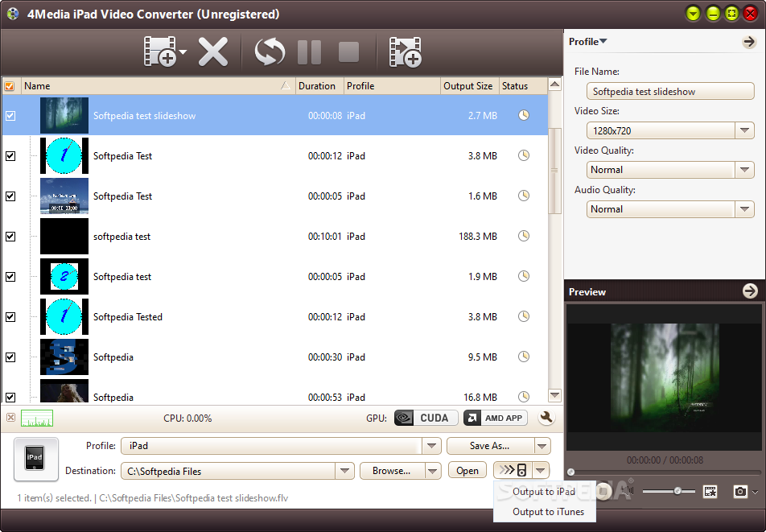This screenshot has width=766, height=532.
Task: Select the 'Softpedia Tested' file name
Action: pos(127,316)
